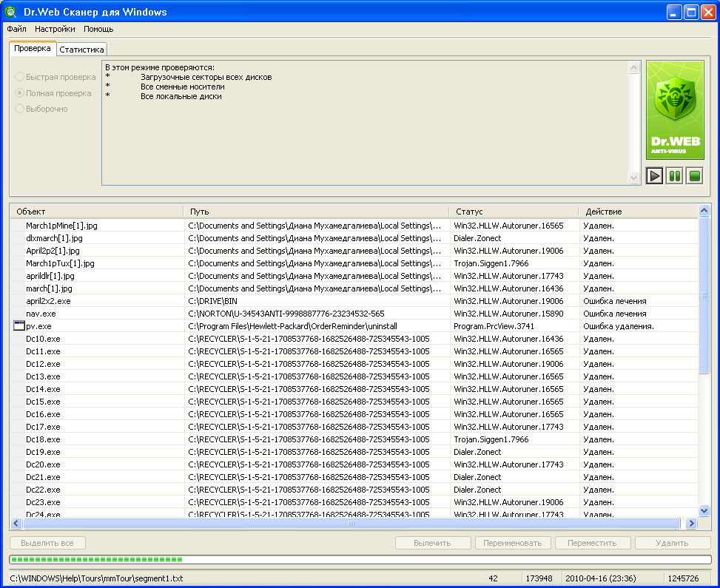
Task: Click Ошибка лечения in the april2x2.exe row
Action: pos(614,301)
